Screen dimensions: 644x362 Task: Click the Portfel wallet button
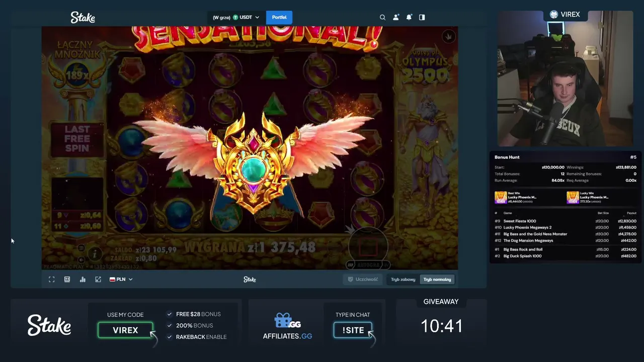279,17
